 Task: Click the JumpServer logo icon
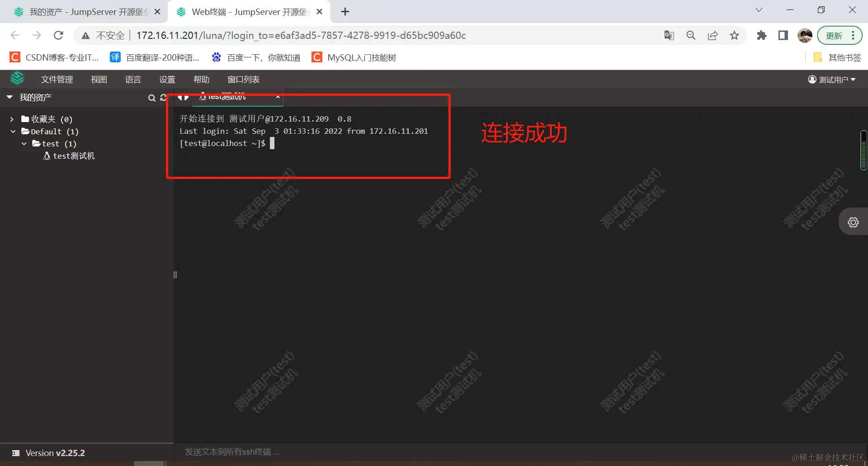coord(17,78)
